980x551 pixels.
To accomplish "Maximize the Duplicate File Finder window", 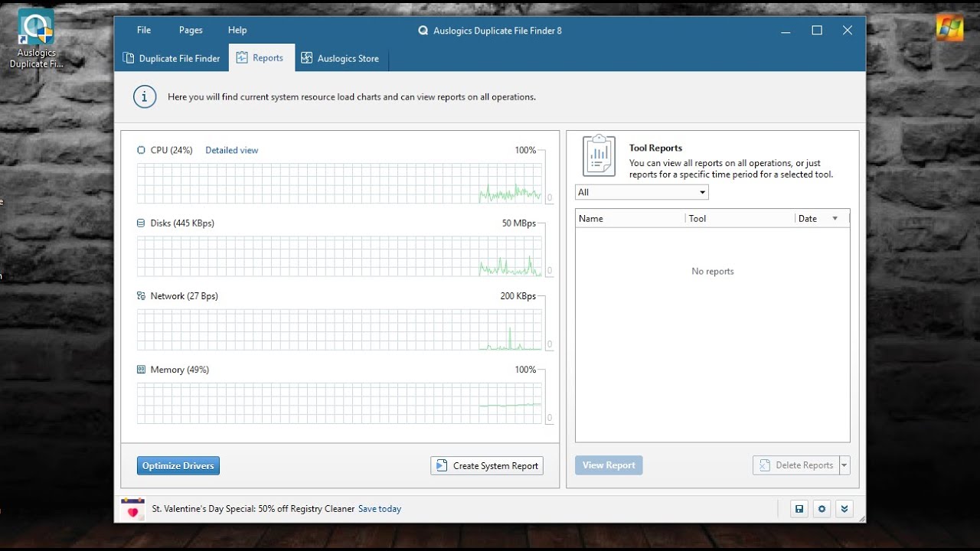I will coord(817,31).
